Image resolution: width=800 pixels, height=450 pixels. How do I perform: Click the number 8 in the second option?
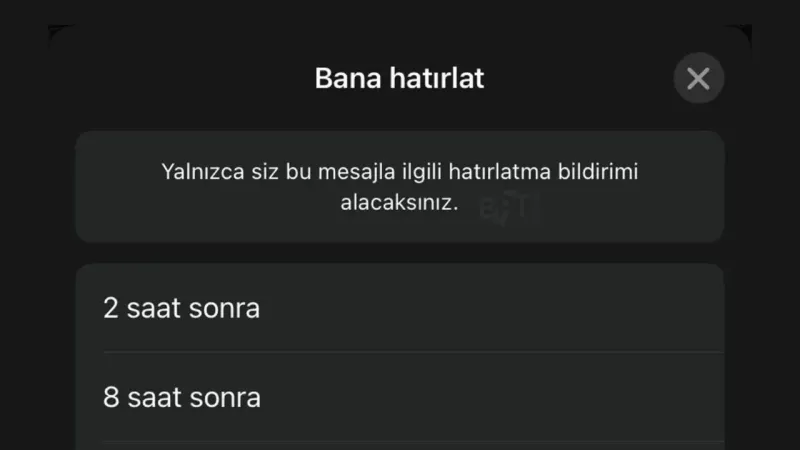[111, 398]
